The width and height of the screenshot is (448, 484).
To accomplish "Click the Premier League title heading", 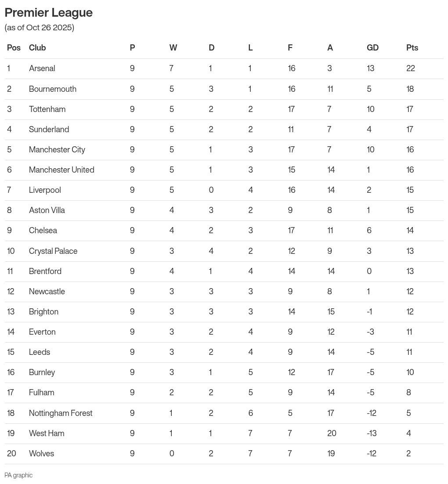I will (49, 13).
